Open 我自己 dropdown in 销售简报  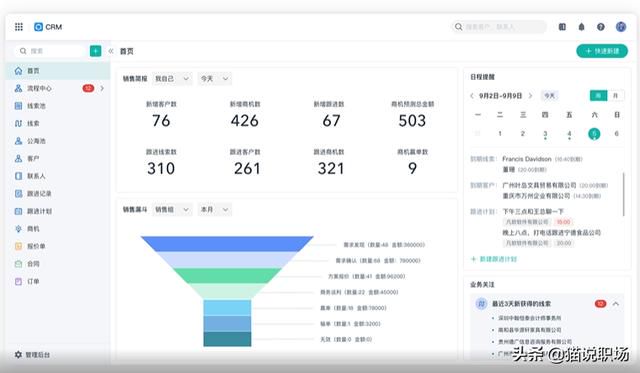pos(172,78)
